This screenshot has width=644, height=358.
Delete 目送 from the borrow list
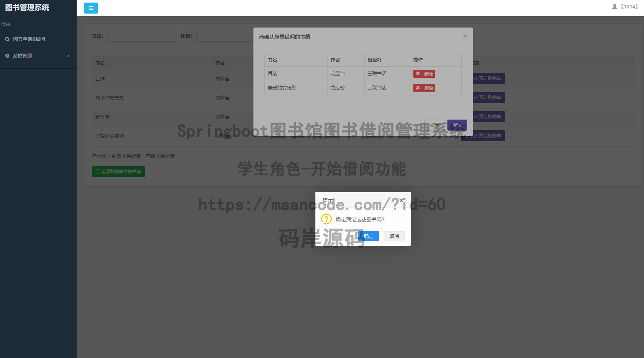[424, 74]
